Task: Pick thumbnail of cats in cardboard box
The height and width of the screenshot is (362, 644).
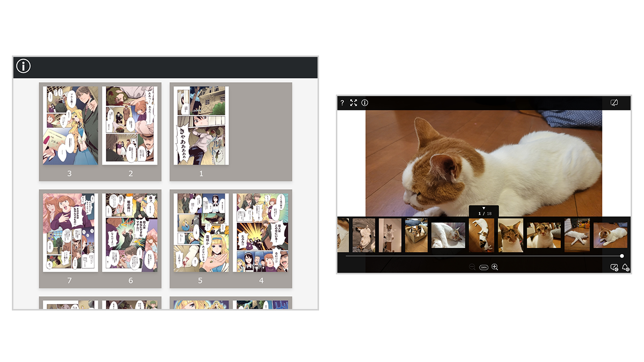Action: tap(416, 235)
